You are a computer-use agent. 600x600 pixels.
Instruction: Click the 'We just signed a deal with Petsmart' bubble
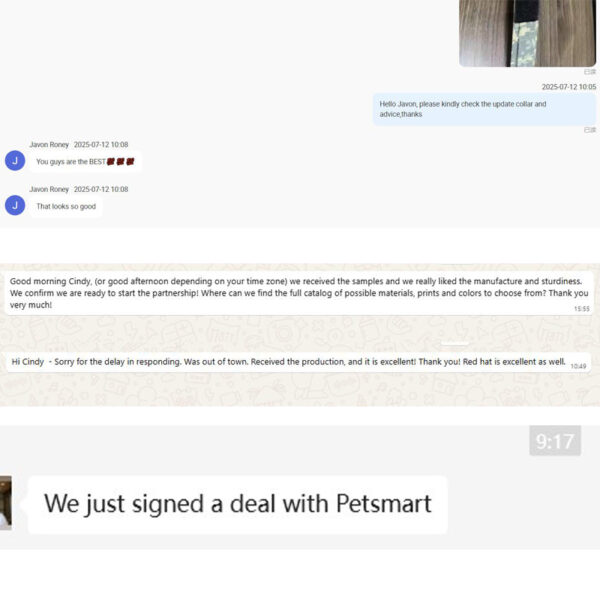coord(237,503)
